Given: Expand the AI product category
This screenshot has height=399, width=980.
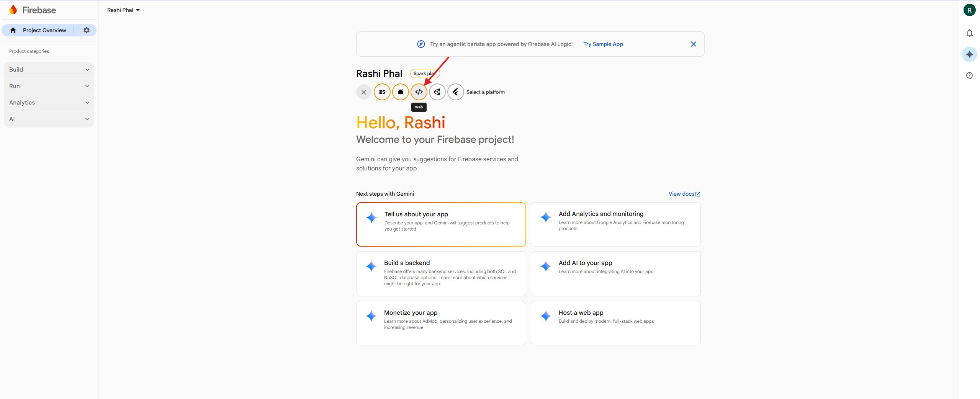Looking at the screenshot, I should 49,119.
